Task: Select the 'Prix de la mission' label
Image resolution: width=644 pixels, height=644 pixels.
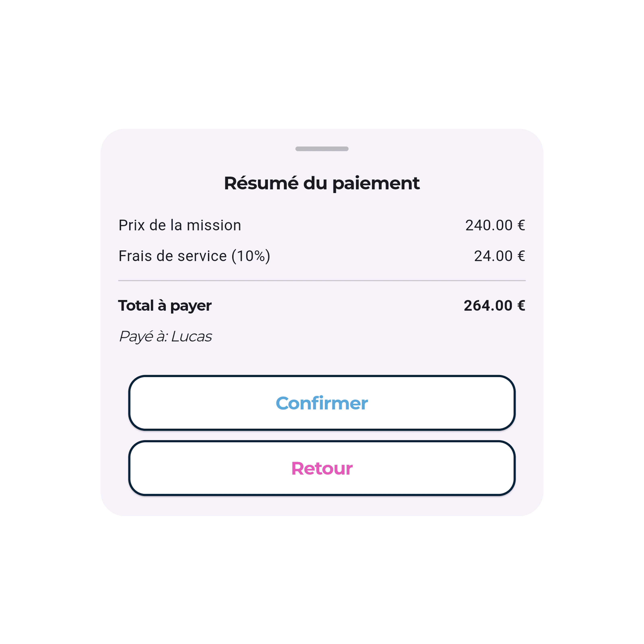Action: tap(180, 225)
